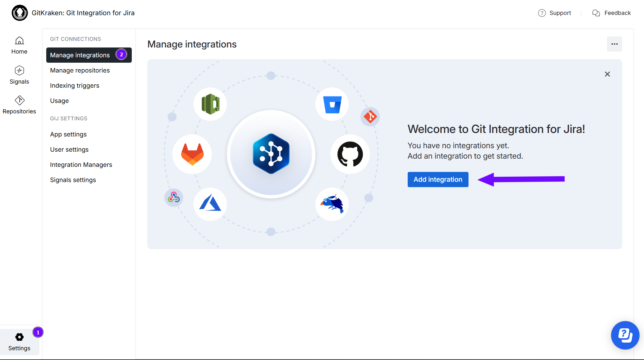Click the Bitbucket bucket logo

click(x=332, y=104)
